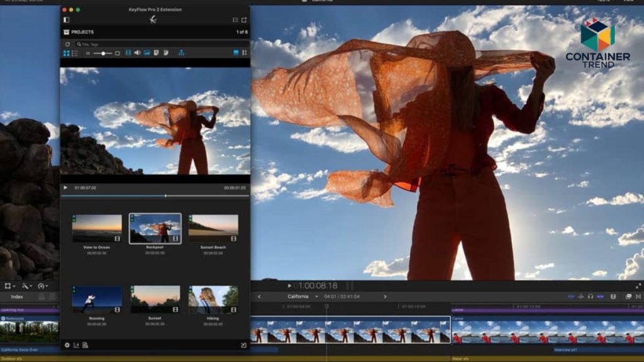Click the viewer timecode 1:00:08:18
The image size is (644, 362).
click(x=317, y=286)
